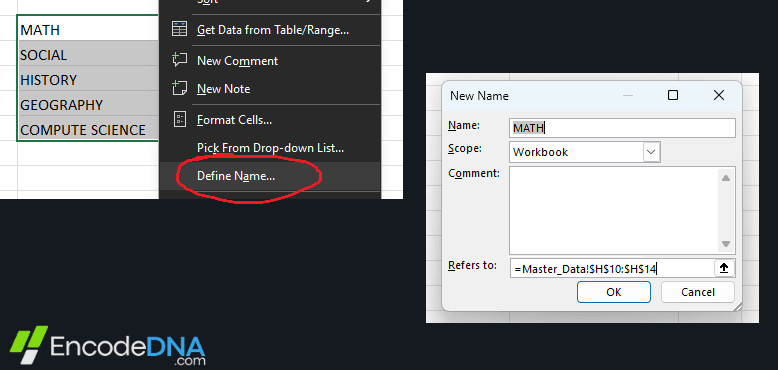Maximize the New Name dialog

point(673,95)
